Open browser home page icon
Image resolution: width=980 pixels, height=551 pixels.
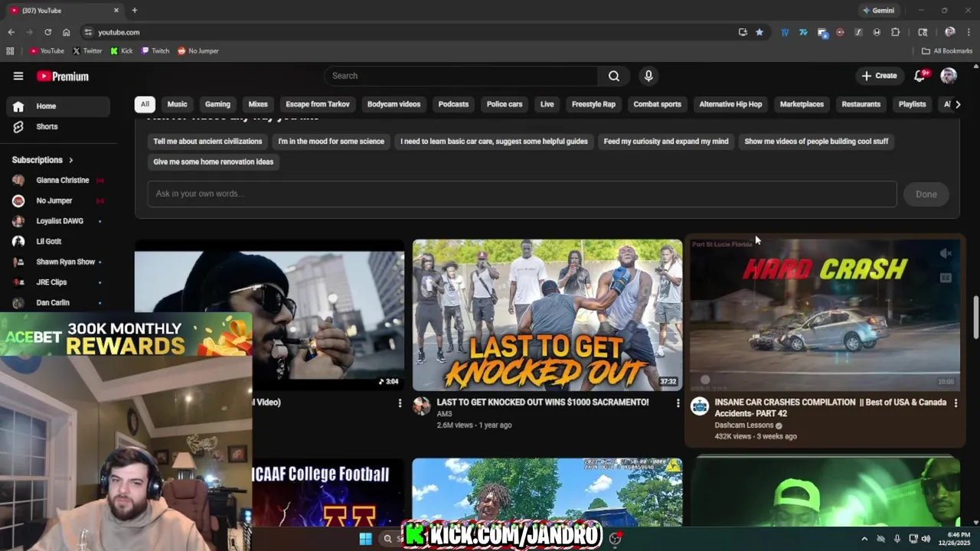coord(66,32)
